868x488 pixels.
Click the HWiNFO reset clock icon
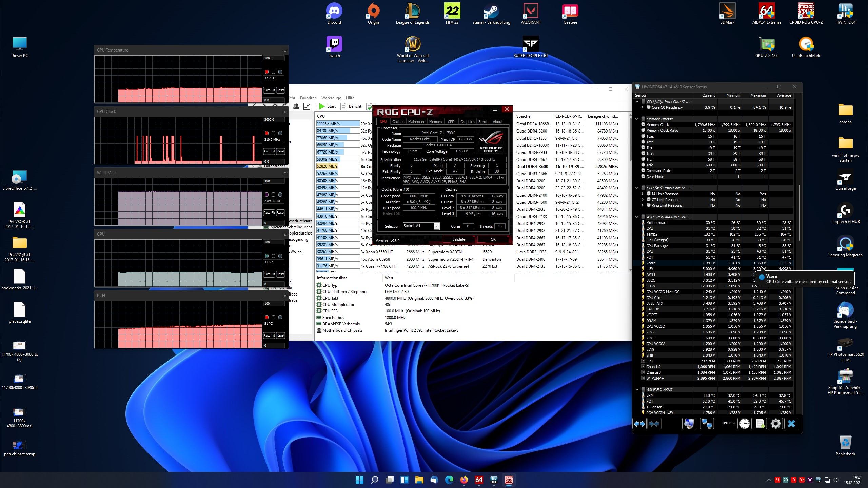coord(745,424)
